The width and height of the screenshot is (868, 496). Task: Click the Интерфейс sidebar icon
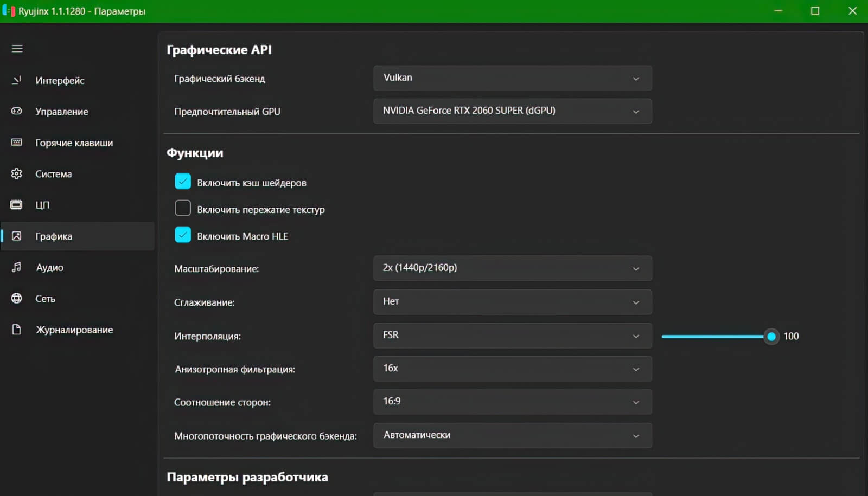pos(17,80)
